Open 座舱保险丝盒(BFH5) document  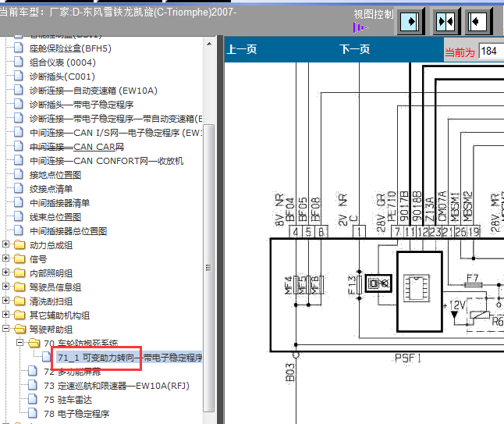(70, 48)
